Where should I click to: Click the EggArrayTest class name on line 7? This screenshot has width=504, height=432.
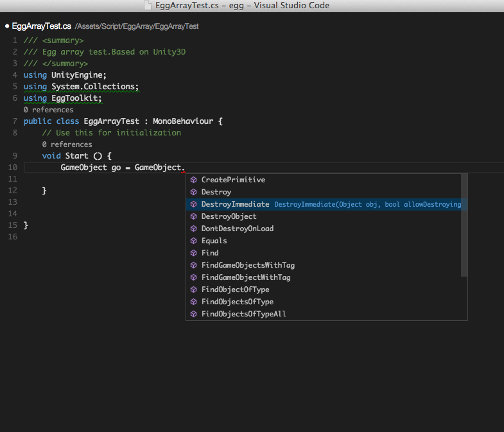pos(112,121)
